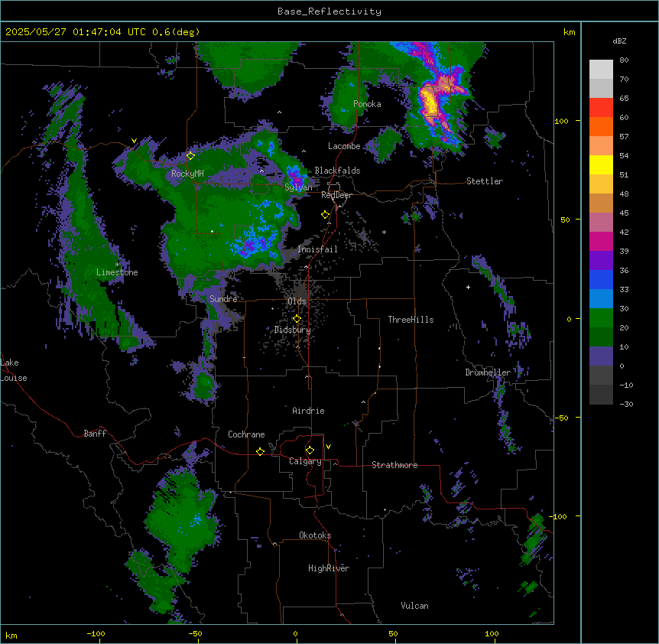Viewport: 659px width, 644px height.
Task: Click the Calgary city label
Action: [305, 461]
